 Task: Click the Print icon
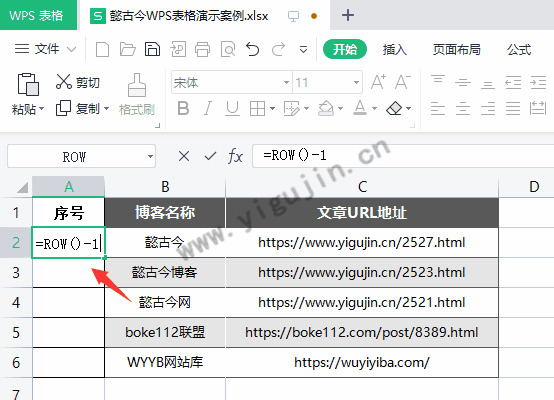[x=202, y=49]
